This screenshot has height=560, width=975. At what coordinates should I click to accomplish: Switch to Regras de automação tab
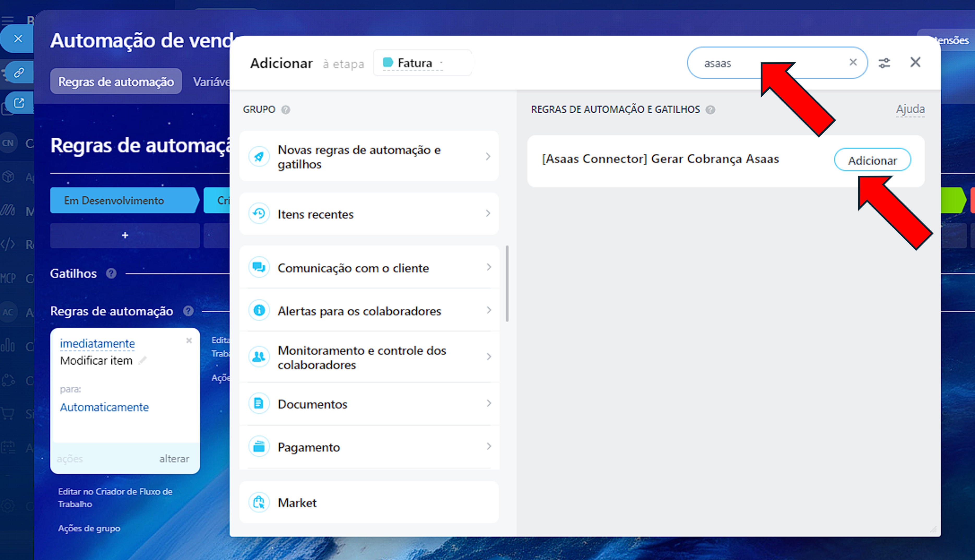[x=116, y=82]
